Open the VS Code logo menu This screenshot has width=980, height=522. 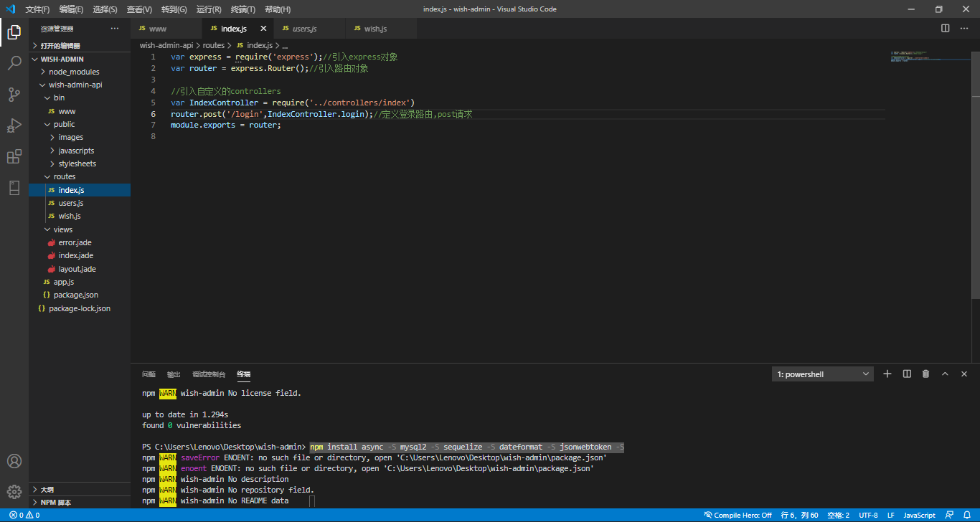[x=10, y=9]
